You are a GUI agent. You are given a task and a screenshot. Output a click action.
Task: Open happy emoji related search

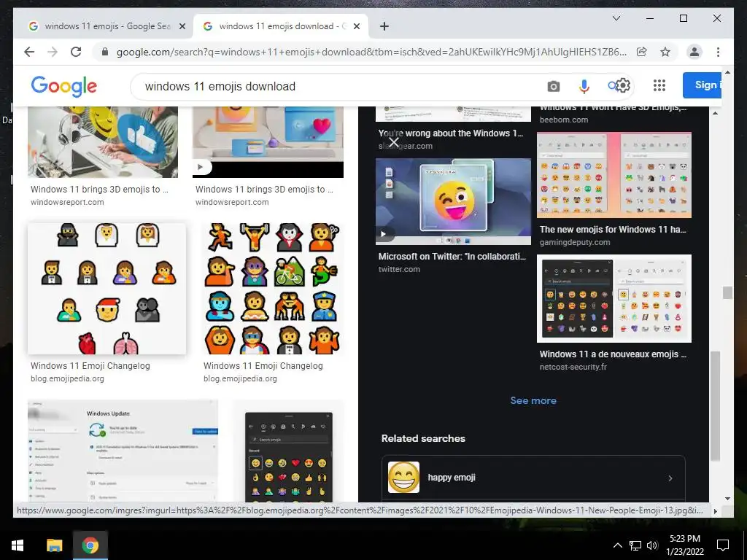[533, 478]
